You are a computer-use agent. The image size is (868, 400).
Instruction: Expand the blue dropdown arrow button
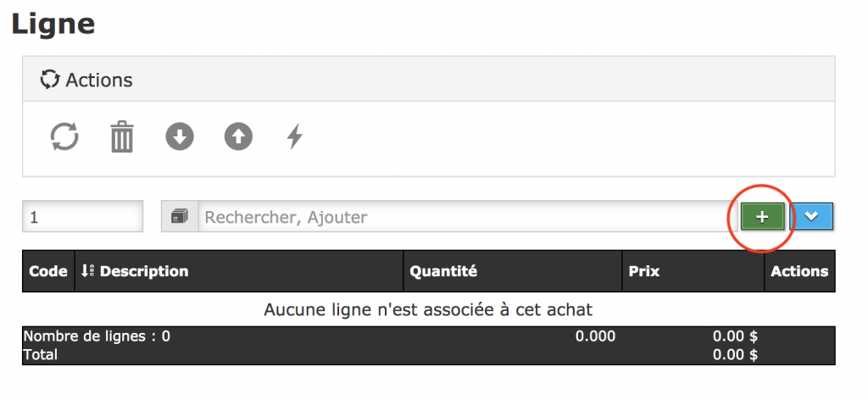tap(812, 216)
